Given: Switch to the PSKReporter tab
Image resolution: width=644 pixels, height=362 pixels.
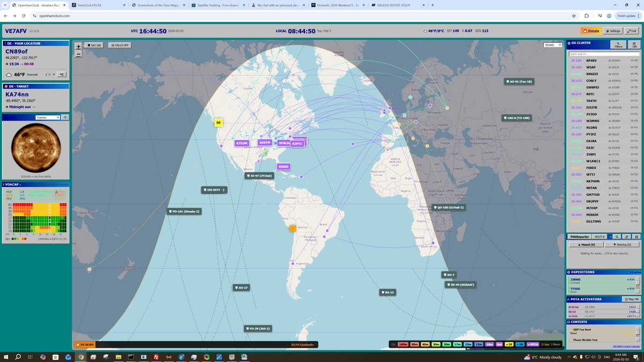Looking at the screenshot, I should tap(580, 237).
